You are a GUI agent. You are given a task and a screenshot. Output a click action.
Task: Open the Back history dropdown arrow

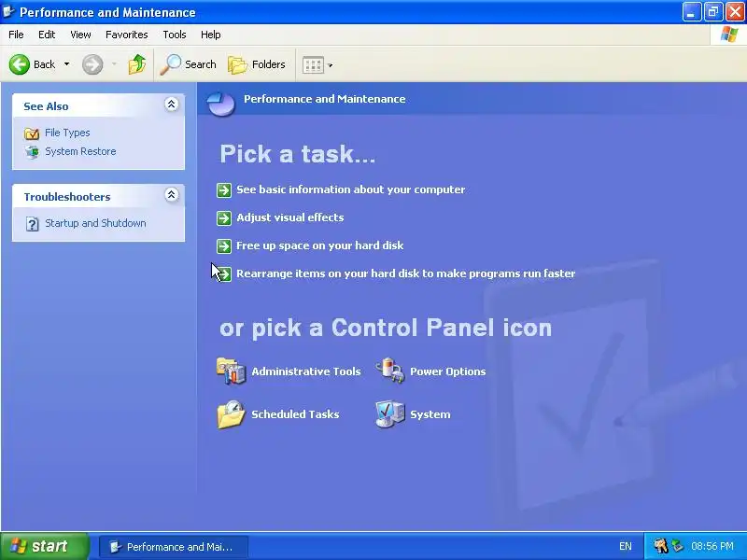click(x=66, y=63)
